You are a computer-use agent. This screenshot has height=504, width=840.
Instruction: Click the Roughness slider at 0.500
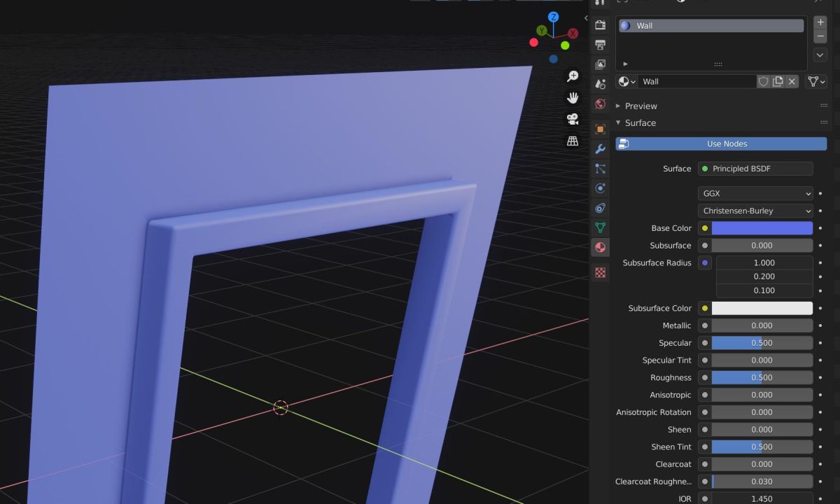pos(762,377)
